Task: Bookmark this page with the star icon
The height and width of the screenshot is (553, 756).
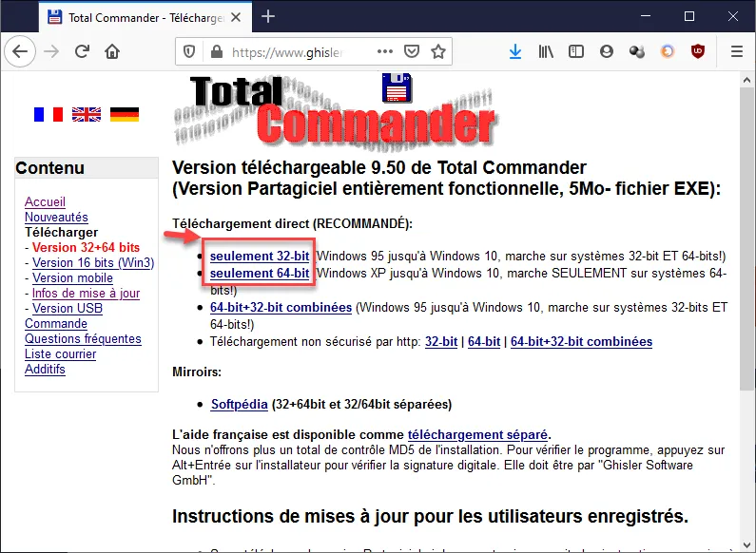Action: [437, 52]
